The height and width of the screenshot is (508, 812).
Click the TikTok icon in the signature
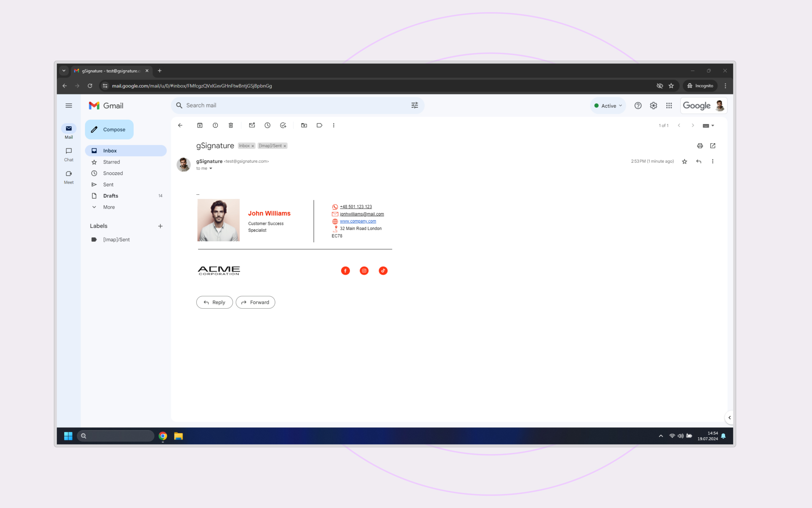[383, 271]
